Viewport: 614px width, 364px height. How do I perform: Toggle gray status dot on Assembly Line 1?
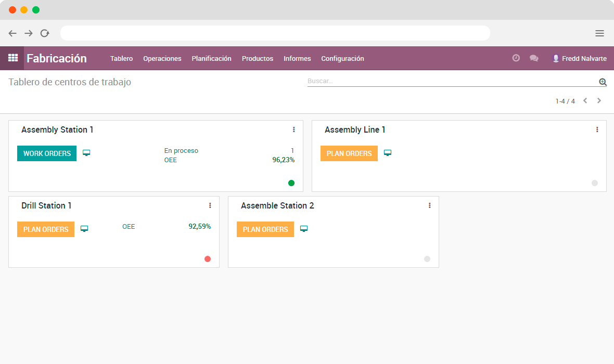[x=595, y=183]
